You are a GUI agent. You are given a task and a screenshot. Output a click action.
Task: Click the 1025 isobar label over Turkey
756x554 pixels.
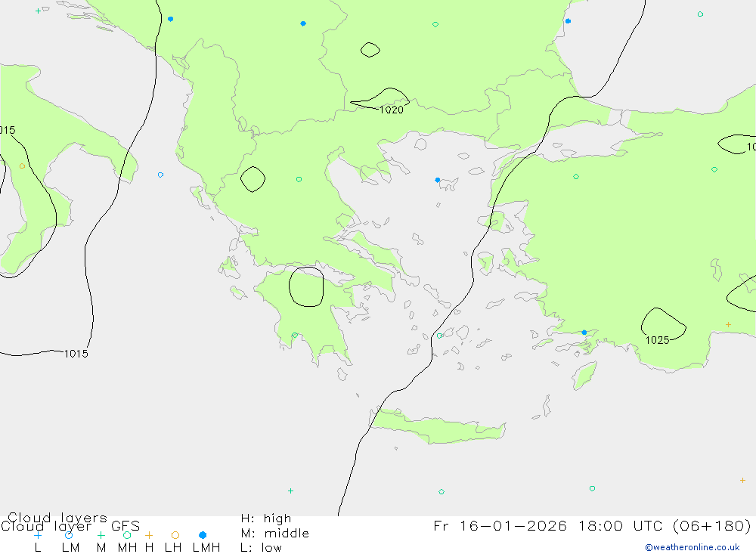[x=657, y=340]
